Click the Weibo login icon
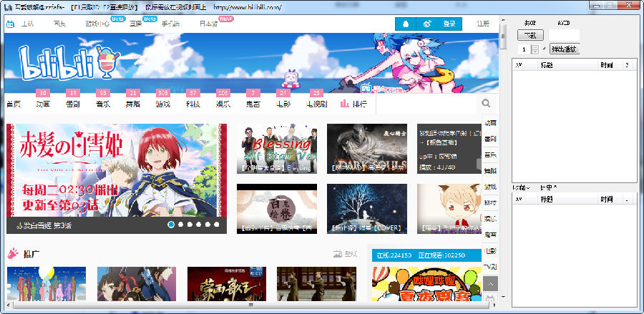644x314 pixels. 427,24
